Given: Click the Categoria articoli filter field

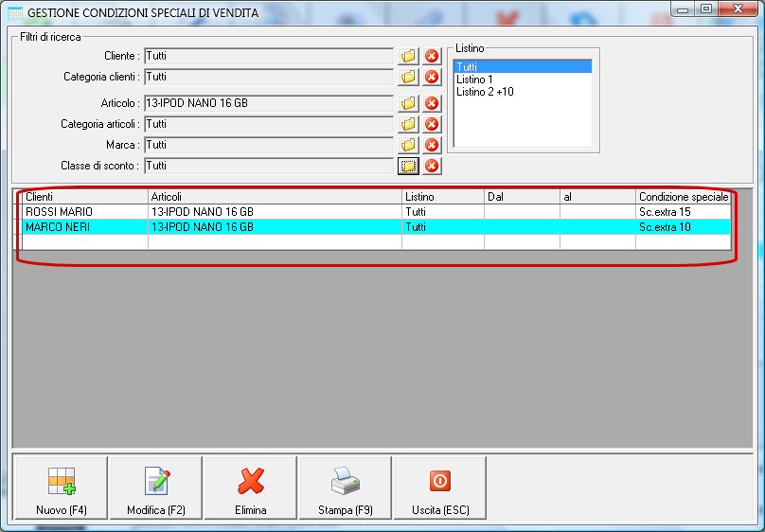Looking at the screenshot, I should 269,124.
